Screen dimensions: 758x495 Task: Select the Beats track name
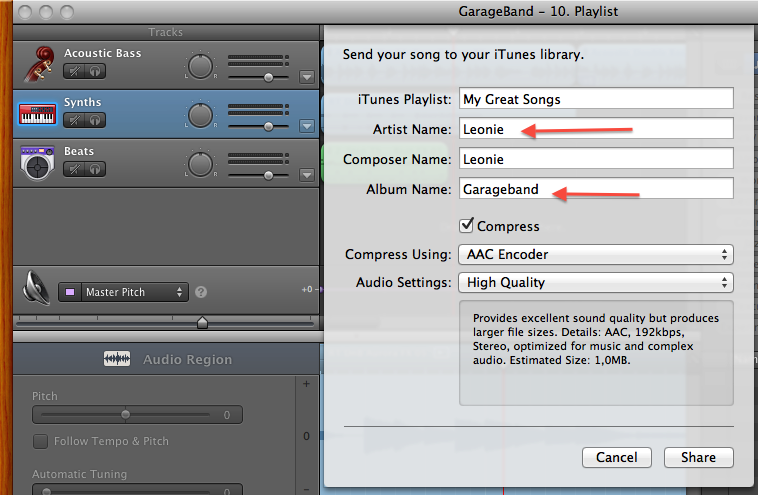point(79,151)
